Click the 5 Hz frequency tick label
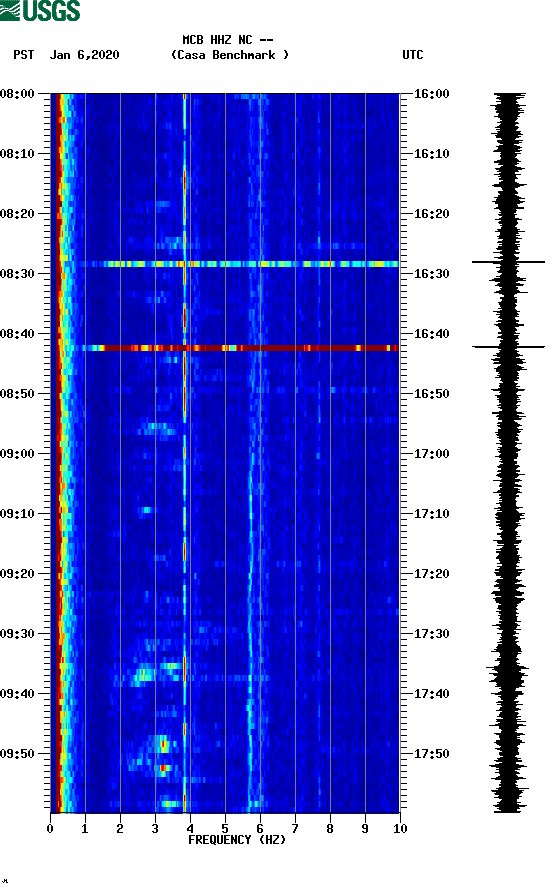The image size is (552, 892). point(225,829)
